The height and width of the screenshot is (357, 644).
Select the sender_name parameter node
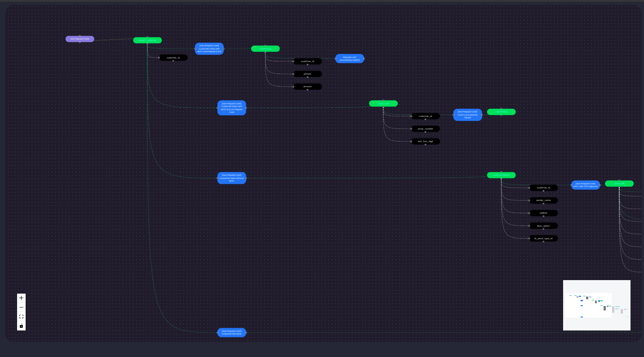[x=544, y=200]
